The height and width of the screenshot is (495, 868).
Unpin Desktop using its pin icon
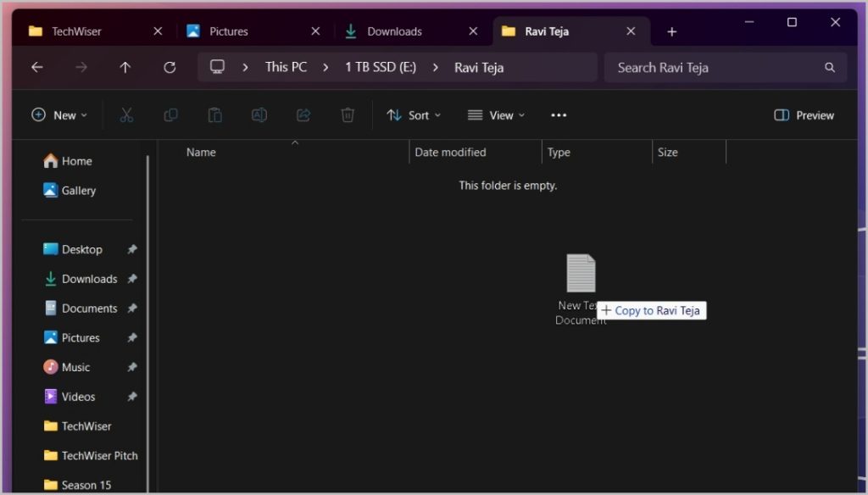131,250
